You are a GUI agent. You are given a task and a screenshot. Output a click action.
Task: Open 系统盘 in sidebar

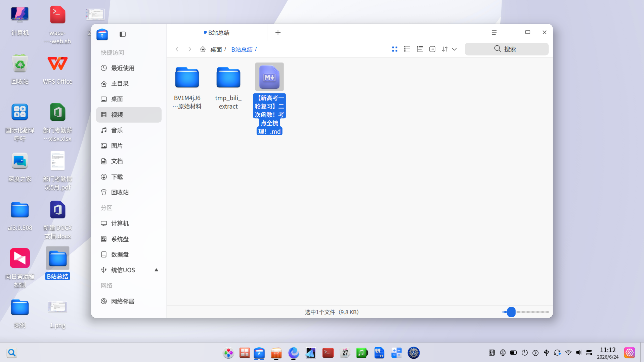129,239
